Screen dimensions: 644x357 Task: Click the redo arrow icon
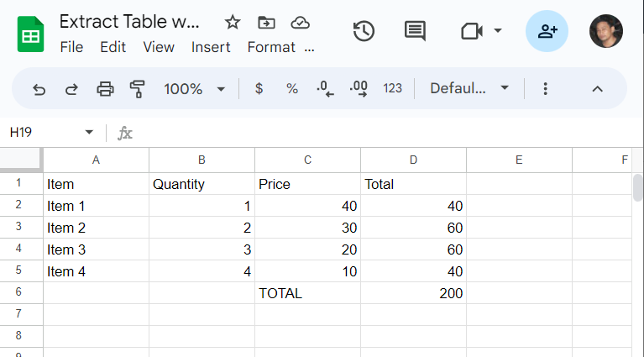click(x=72, y=89)
